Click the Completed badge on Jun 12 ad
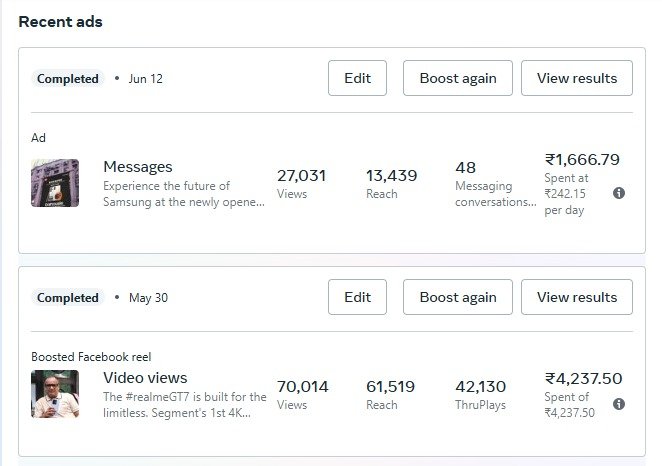 [68, 79]
